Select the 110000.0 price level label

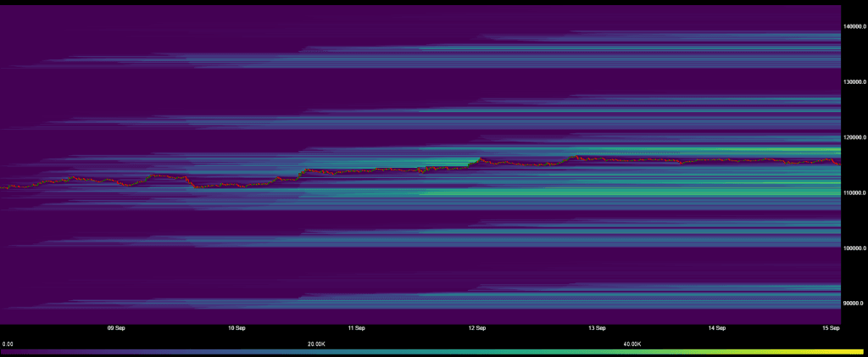click(854, 193)
